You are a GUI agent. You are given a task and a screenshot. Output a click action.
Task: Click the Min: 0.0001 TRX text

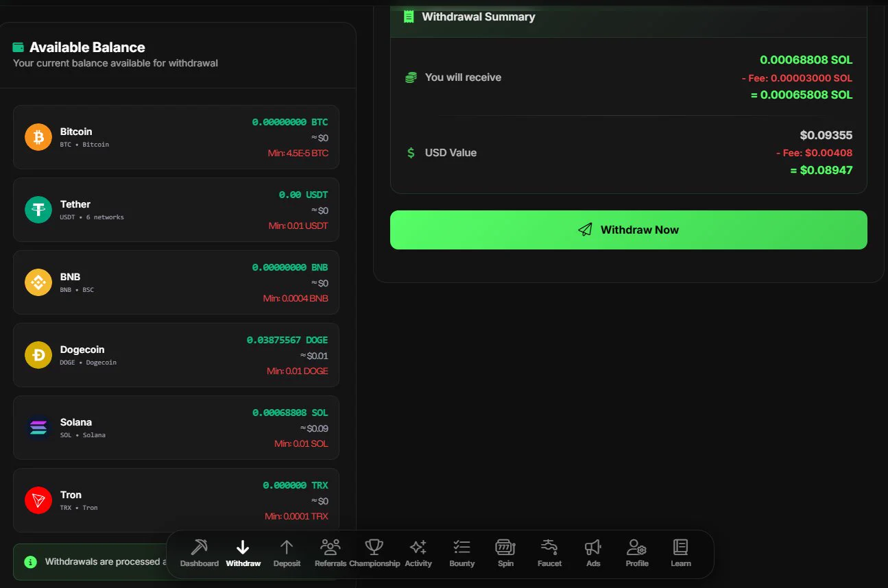pyautogui.click(x=297, y=516)
